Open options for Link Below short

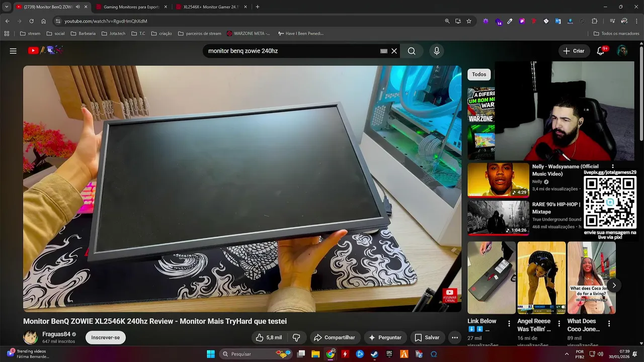(x=509, y=324)
